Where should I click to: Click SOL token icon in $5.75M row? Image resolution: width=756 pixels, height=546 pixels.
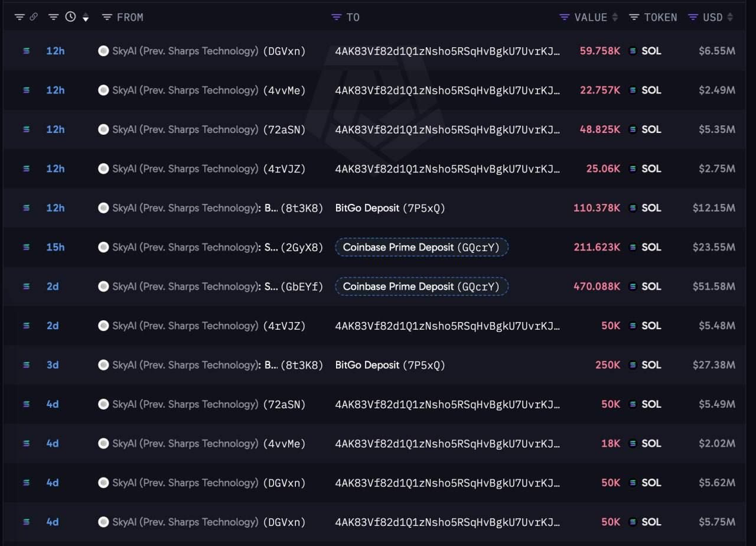click(x=633, y=522)
